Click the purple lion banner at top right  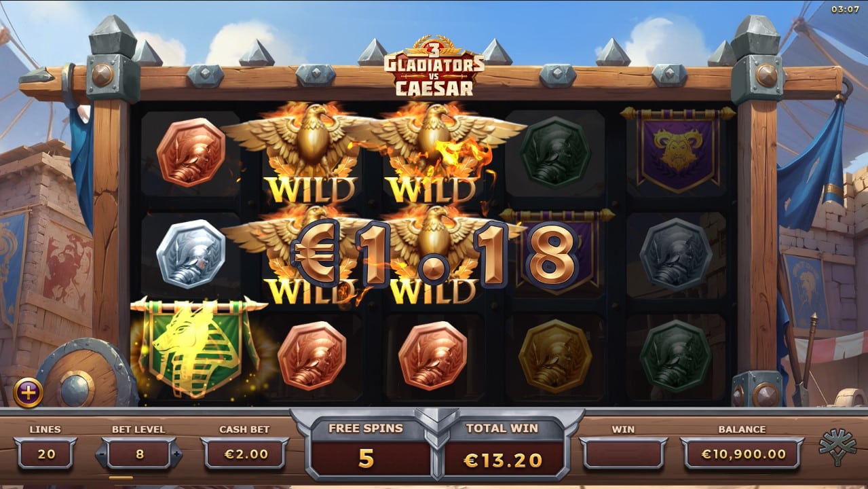(677, 150)
